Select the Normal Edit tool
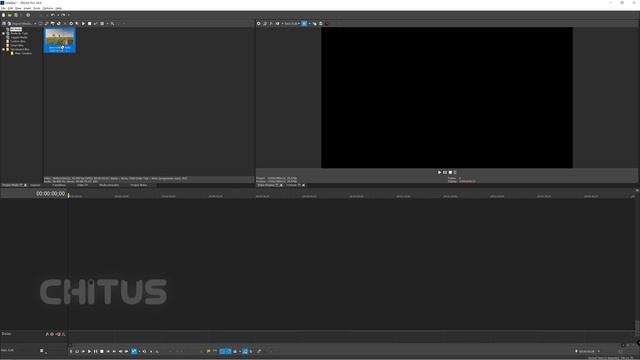Viewport: 640px width, 360px height. [134, 351]
